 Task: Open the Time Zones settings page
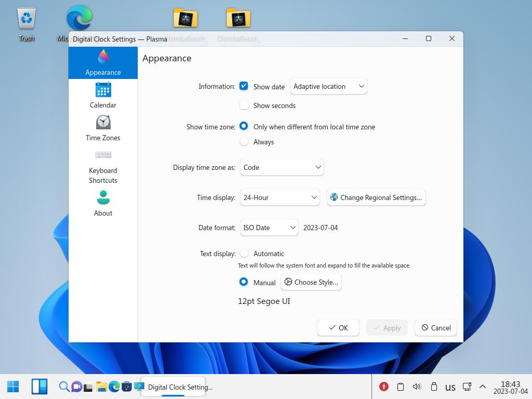(103, 128)
